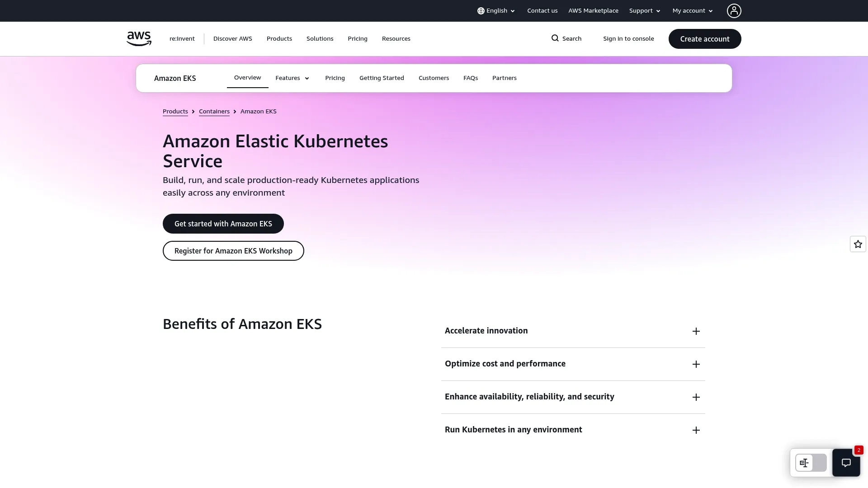
Task: Click Run Kubernetes in any environment text
Action: (513, 430)
